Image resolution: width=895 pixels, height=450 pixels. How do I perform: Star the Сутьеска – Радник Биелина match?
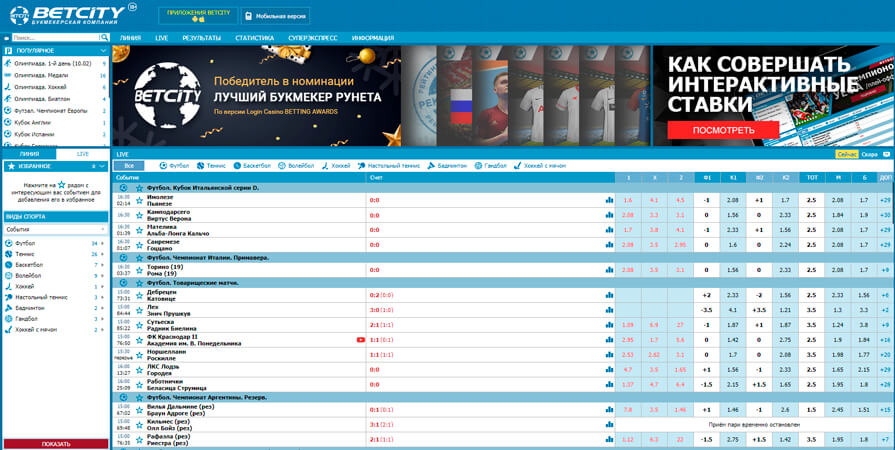click(139, 325)
